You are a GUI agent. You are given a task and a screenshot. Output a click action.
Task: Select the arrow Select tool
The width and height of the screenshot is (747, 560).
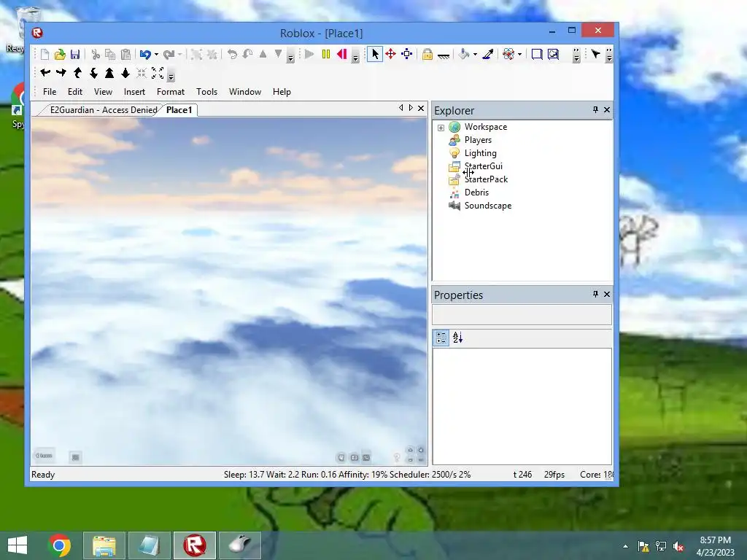[375, 54]
